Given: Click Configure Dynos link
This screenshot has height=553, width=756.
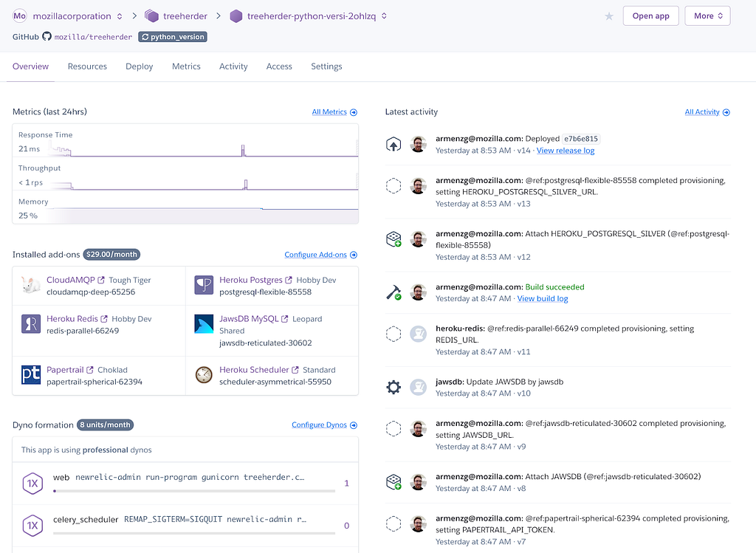Looking at the screenshot, I should click(x=325, y=425).
